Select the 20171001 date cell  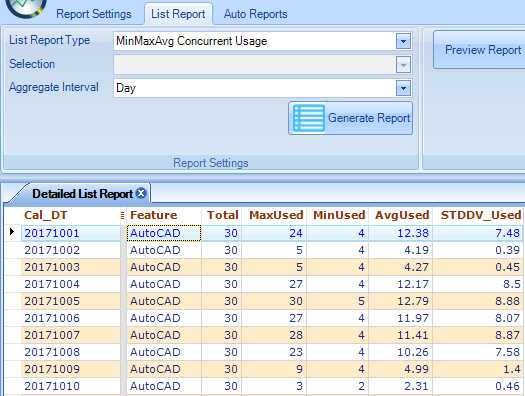(71, 233)
